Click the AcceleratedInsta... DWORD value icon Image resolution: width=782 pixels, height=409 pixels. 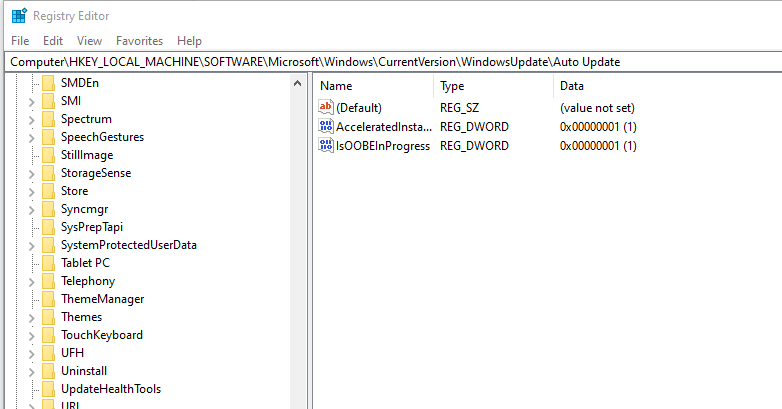[x=326, y=126]
